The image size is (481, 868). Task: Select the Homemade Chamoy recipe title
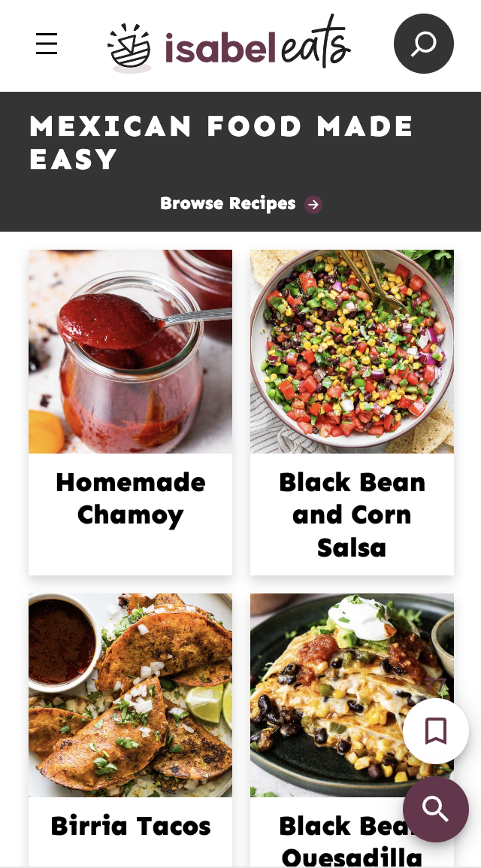pyautogui.click(x=131, y=499)
